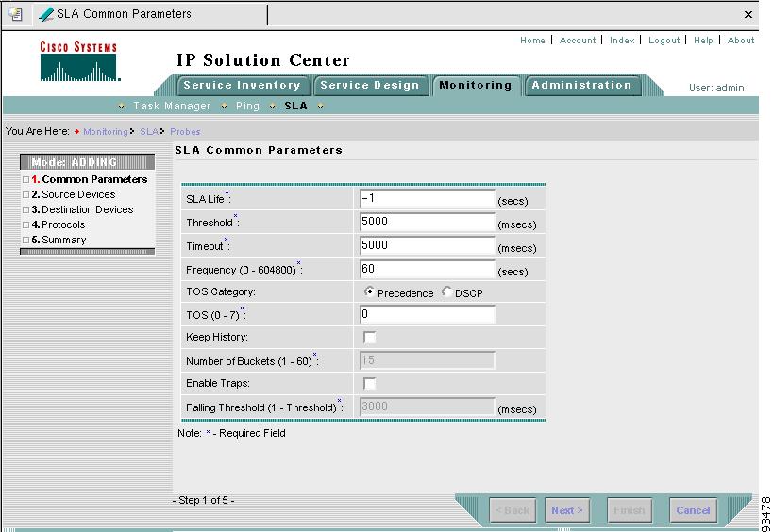
Task: Click the 'User: admin' text
Action: pos(716,88)
